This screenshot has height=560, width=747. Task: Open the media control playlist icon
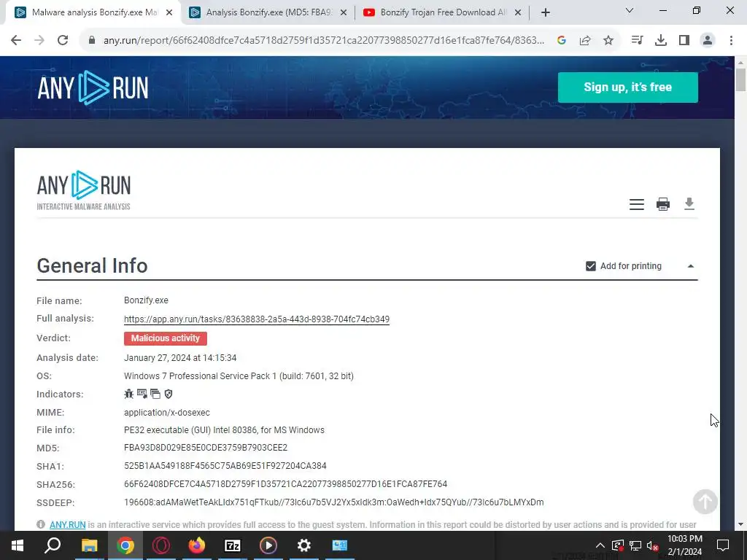click(x=637, y=41)
